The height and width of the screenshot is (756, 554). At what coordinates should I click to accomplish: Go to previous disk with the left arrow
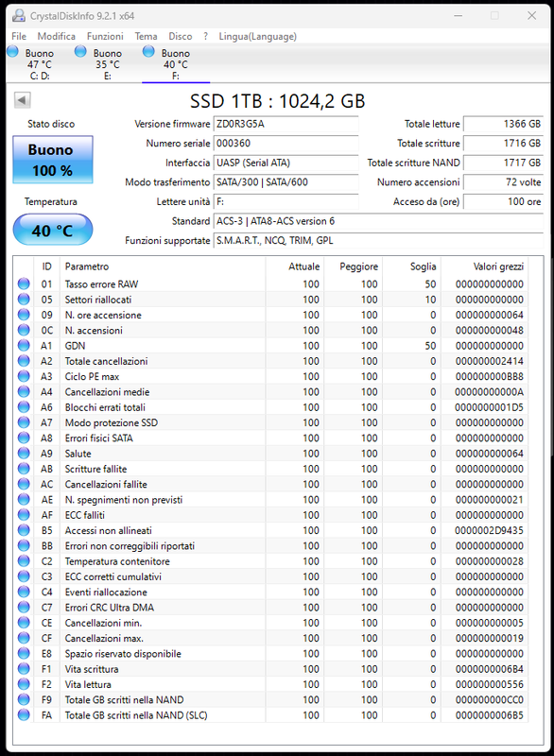coord(22,100)
